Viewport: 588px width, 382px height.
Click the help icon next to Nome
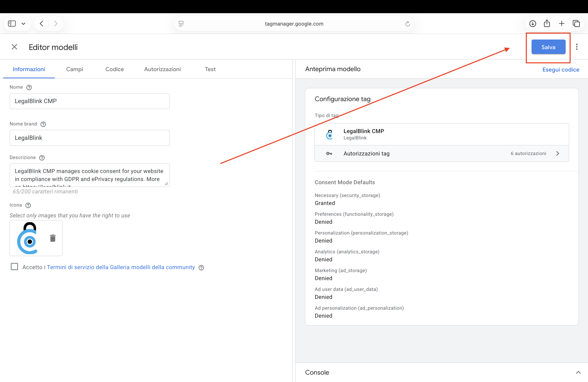tap(29, 87)
